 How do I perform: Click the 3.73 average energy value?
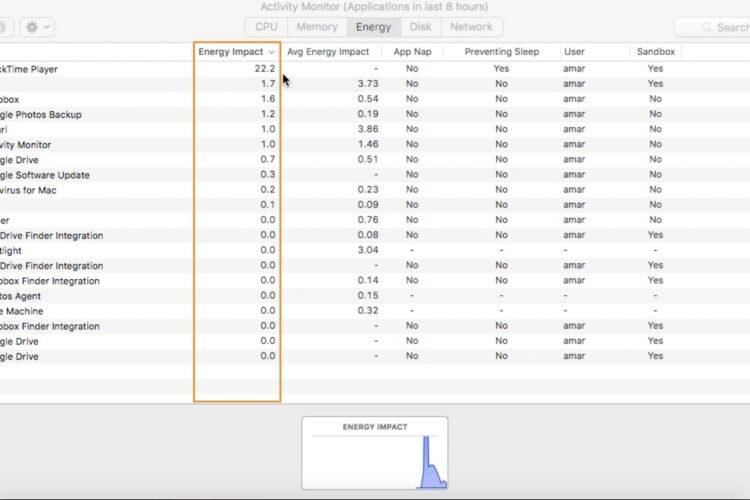point(368,84)
